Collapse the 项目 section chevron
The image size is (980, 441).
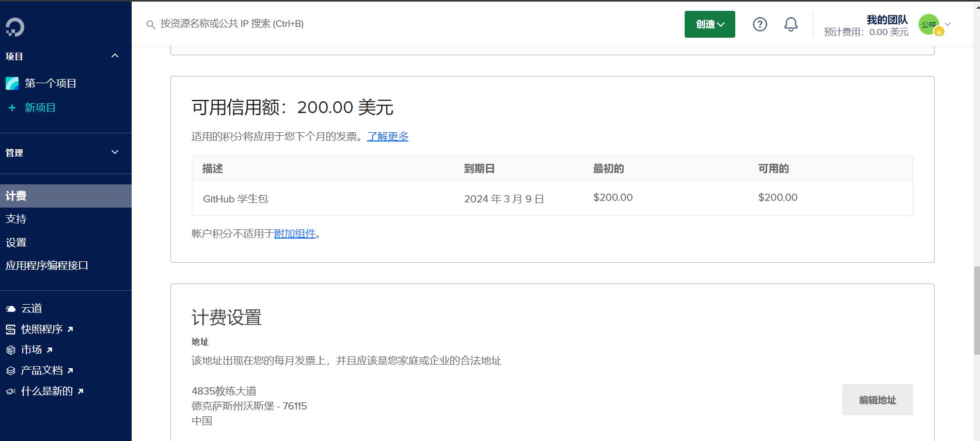click(x=115, y=56)
